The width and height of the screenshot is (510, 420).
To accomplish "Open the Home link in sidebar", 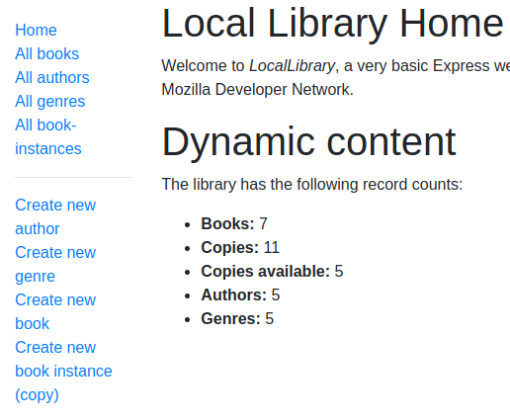I will coord(36,31).
